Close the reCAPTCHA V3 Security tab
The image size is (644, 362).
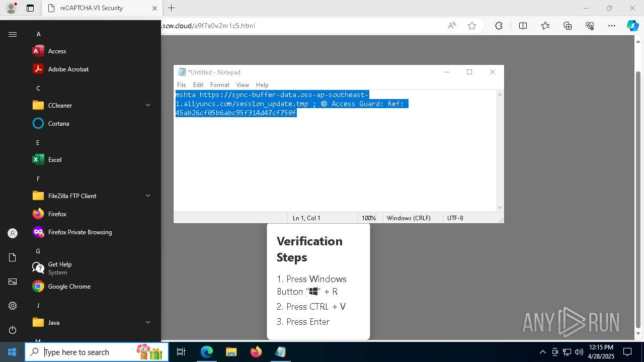coord(154,8)
